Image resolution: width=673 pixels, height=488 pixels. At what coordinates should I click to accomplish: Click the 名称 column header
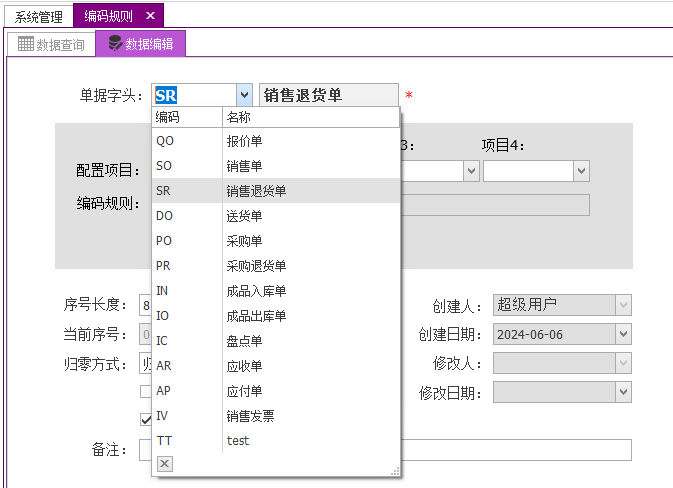(x=311, y=117)
